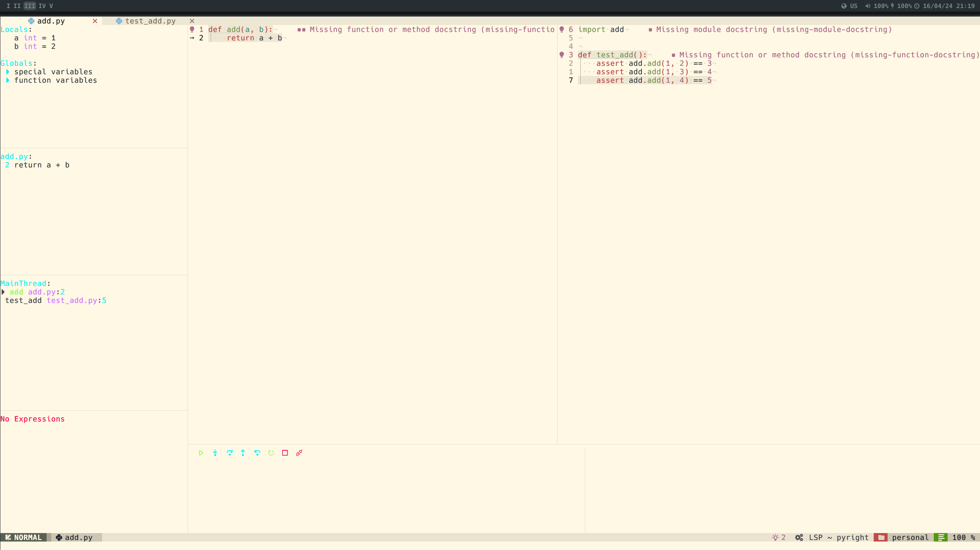This screenshot has height=550, width=980.
Task: Click breakpoint marker beside def test_add line
Action: 562,55
